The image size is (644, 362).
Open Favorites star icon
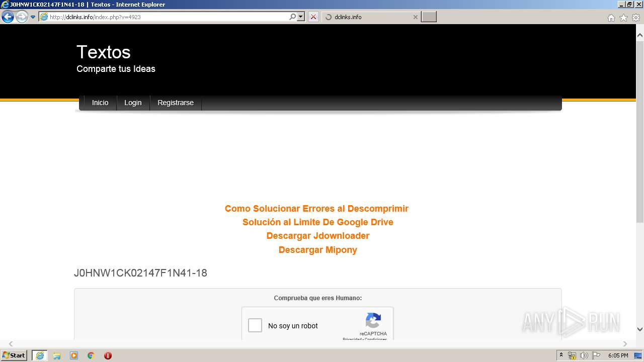[623, 18]
